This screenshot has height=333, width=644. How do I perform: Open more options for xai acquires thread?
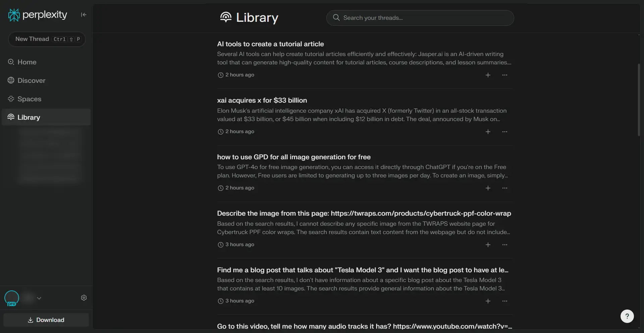[505, 132]
